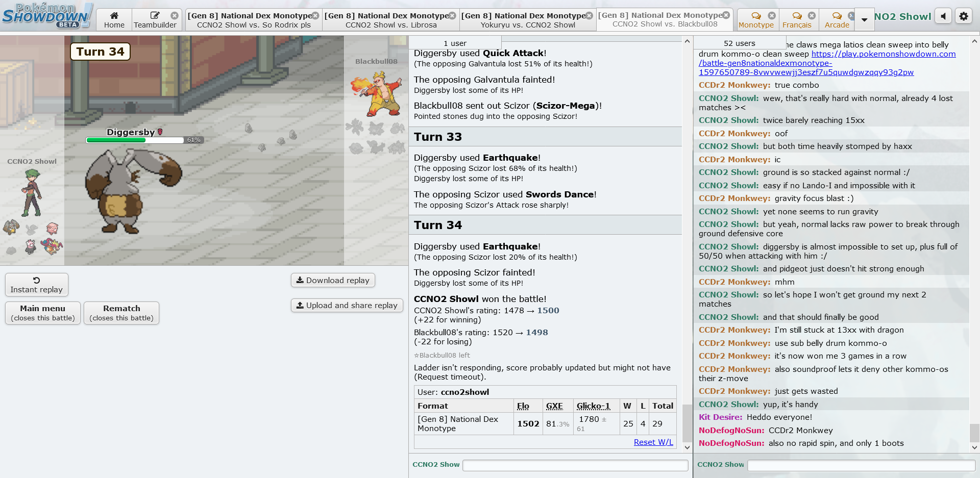Click the Elo value 1502 in table

point(528,423)
